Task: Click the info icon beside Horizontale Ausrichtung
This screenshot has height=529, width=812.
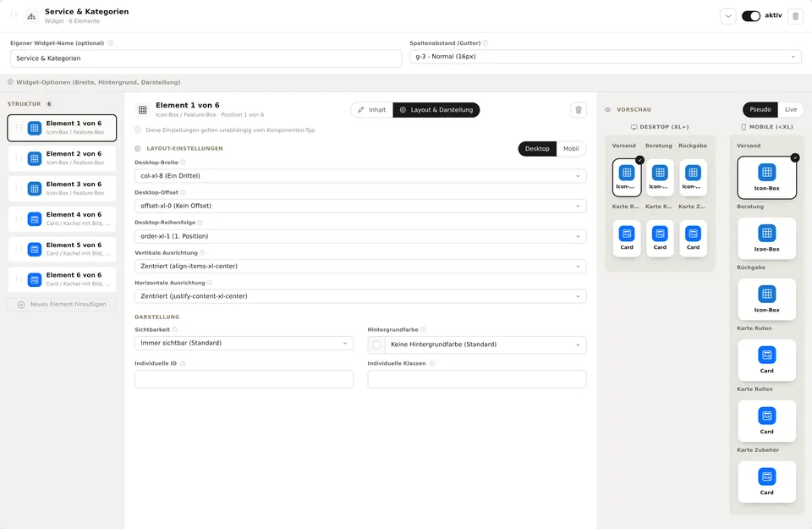Action: coord(210,283)
